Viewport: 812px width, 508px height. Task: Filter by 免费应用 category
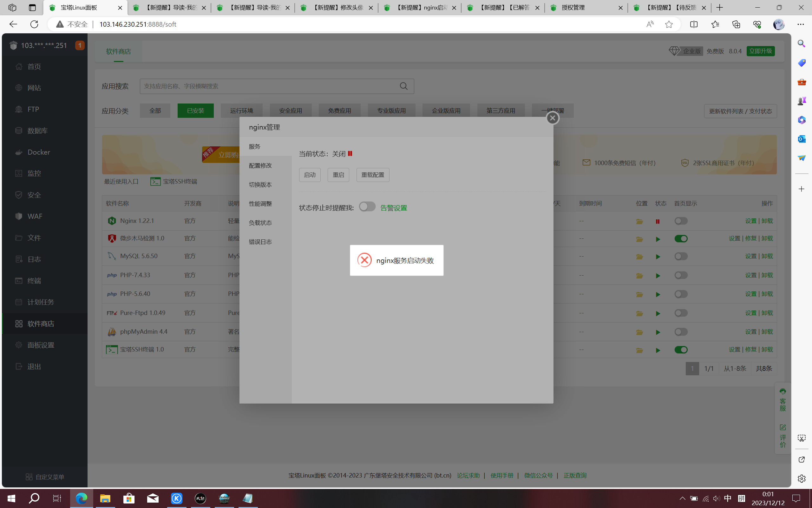click(x=340, y=110)
